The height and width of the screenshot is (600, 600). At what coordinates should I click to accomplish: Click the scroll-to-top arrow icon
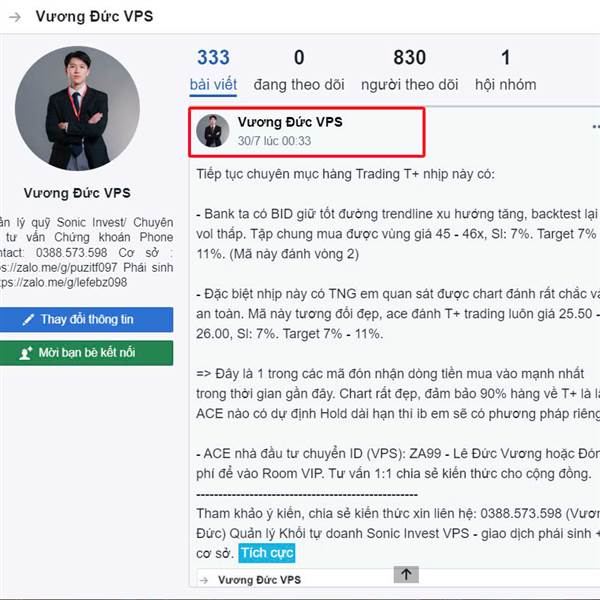point(406,574)
